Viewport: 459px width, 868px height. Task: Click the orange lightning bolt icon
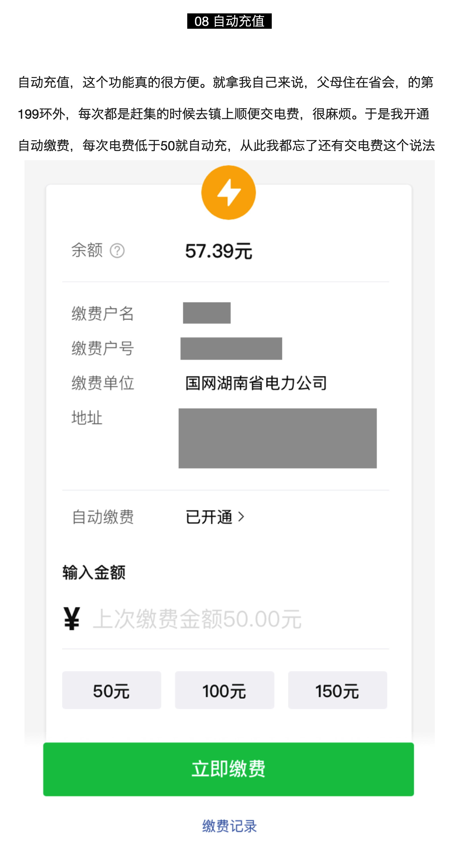(228, 192)
